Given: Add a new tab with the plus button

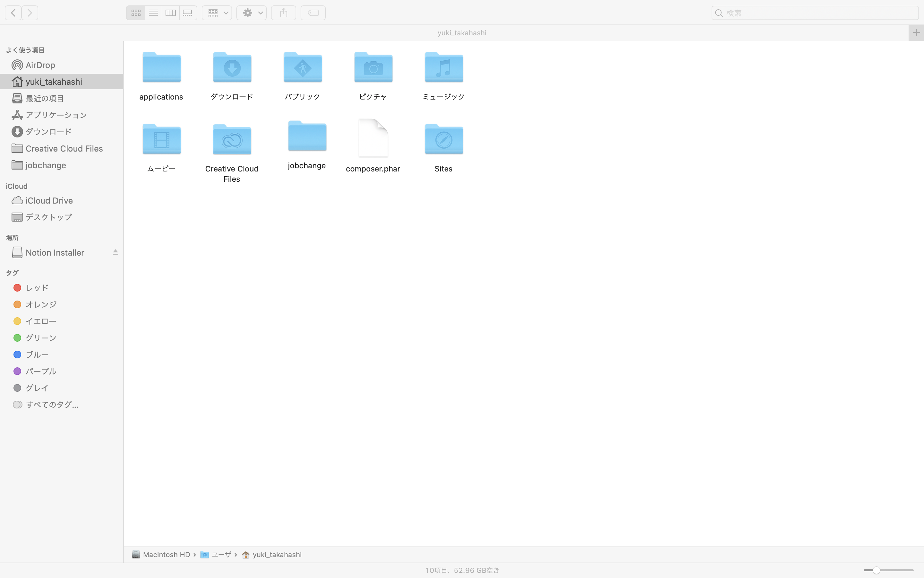Looking at the screenshot, I should 916,32.
